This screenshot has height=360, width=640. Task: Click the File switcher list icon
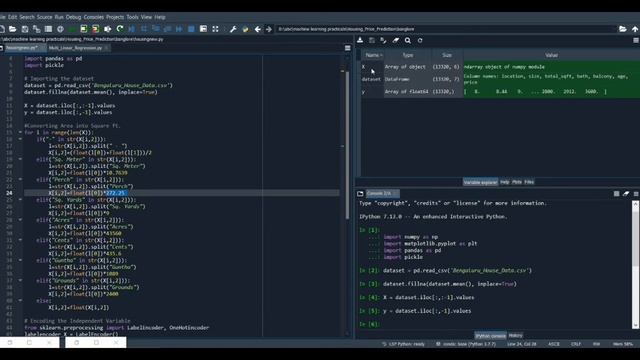point(49,29)
